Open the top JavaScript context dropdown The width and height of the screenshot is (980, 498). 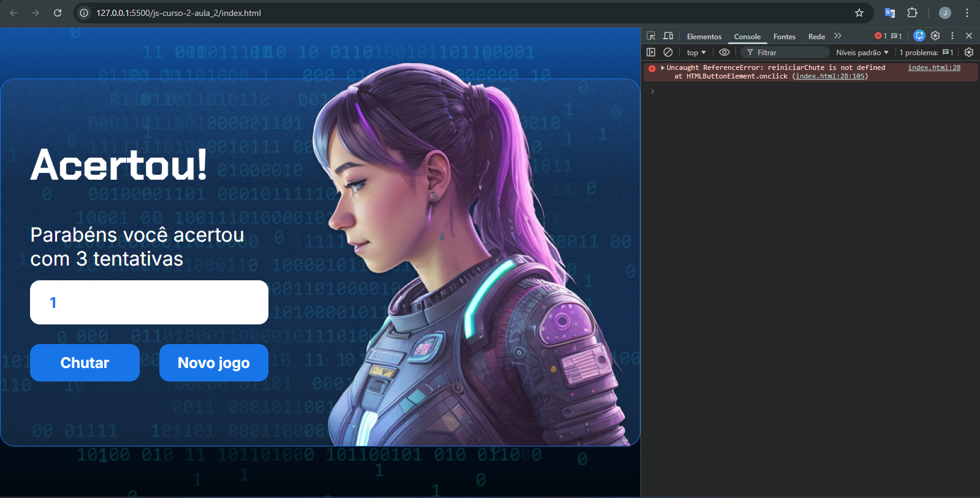(x=696, y=53)
